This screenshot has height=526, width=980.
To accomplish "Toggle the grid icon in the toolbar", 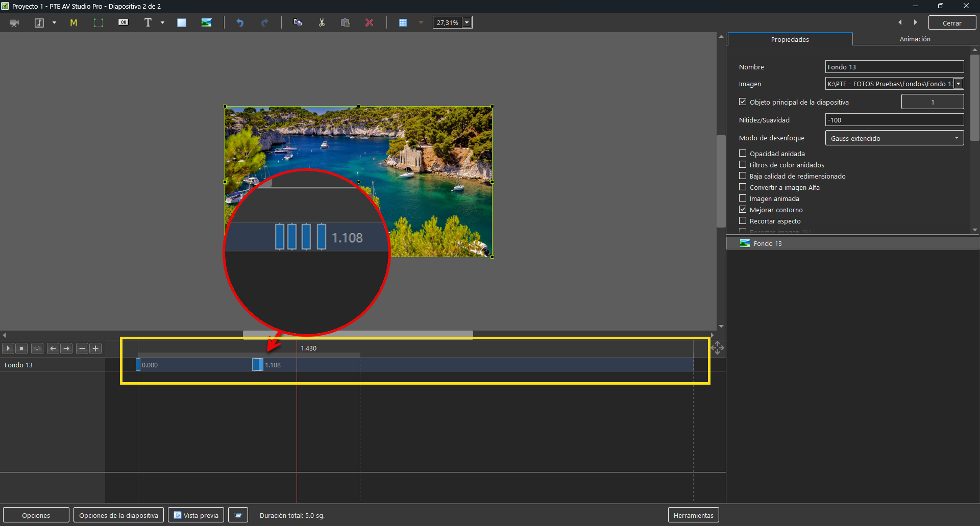I will pos(403,22).
